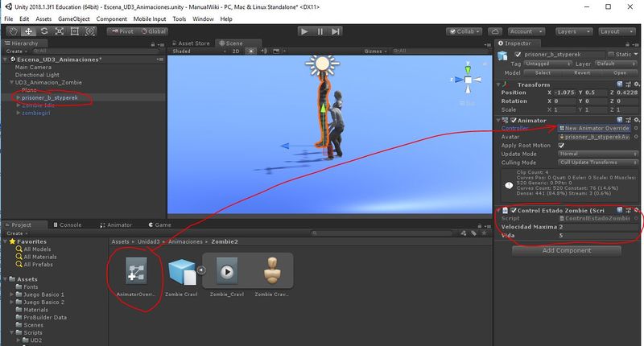Select the Zombie Crawl avatar asset
This screenshot has width=644, height=346.
point(271,271)
